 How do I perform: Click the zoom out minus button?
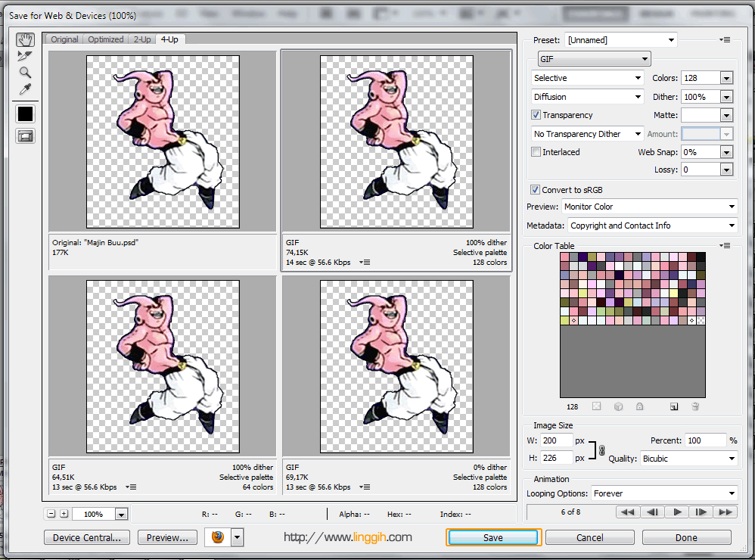click(51, 514)
